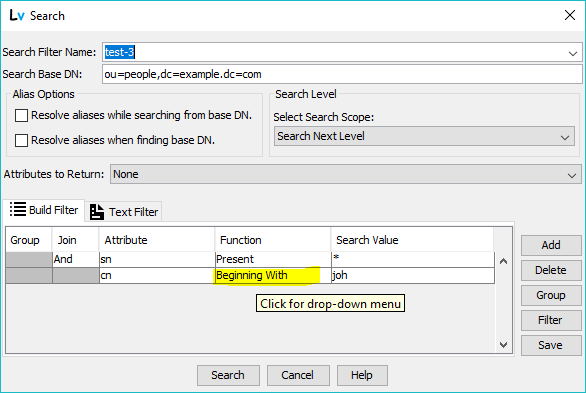
Task: Click the joh search value cell
Action: pyautogui.click(x=413, y=276)
